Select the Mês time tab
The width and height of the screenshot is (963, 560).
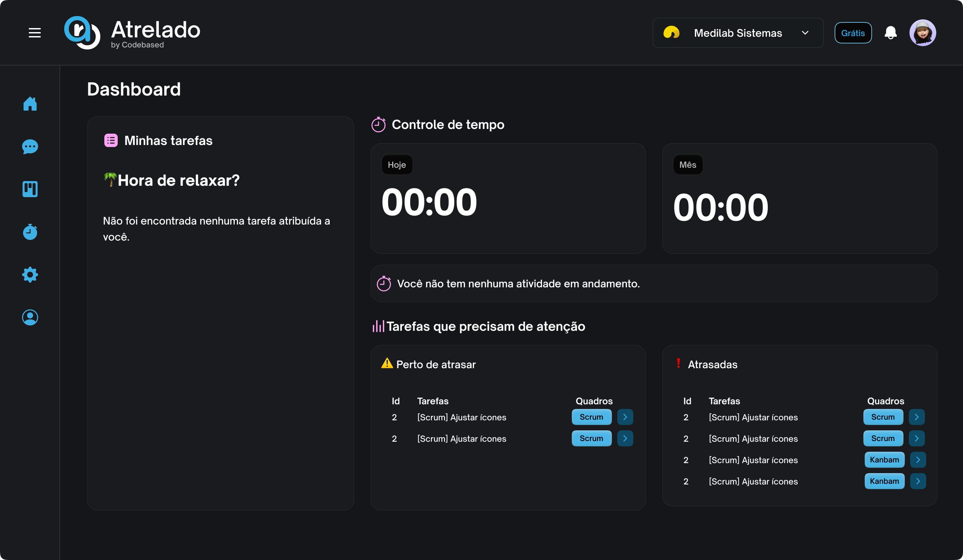[687, 165]
